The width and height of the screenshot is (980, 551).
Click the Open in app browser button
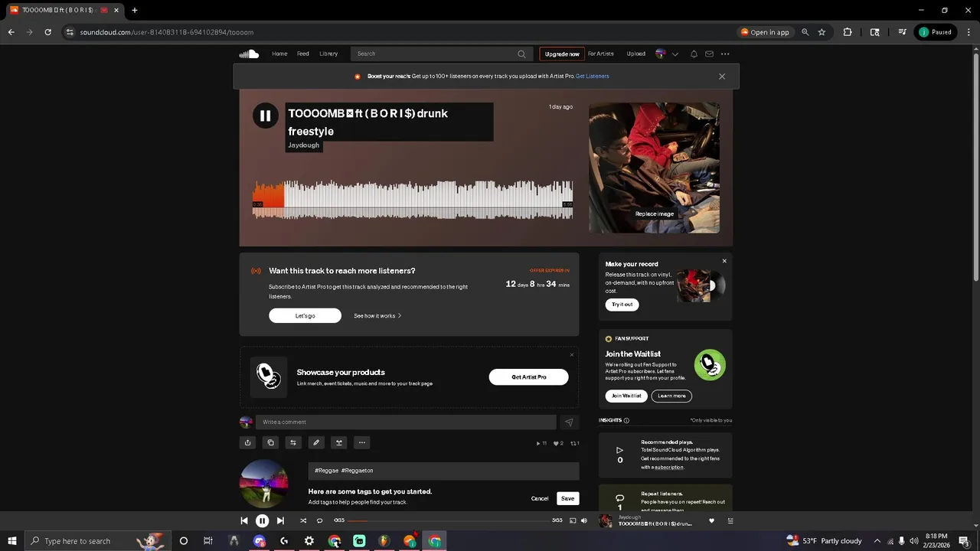coord(765,32)
